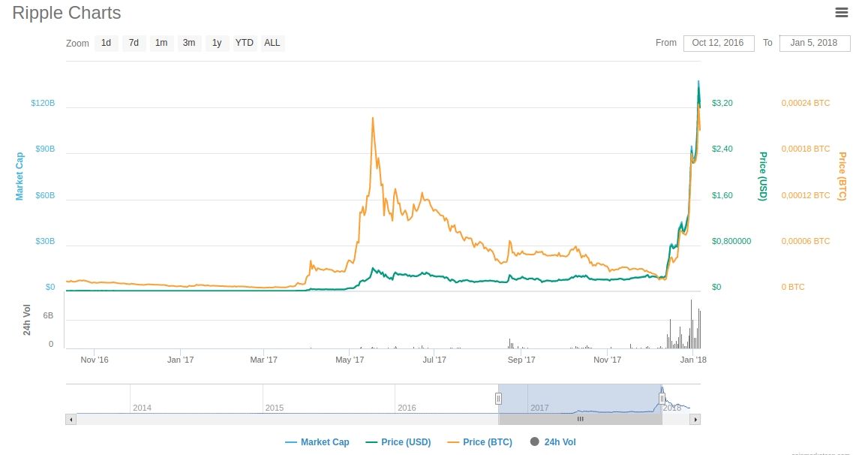
Task: Click the left timeline scroll arrow
Action: [x=72, y=419]
